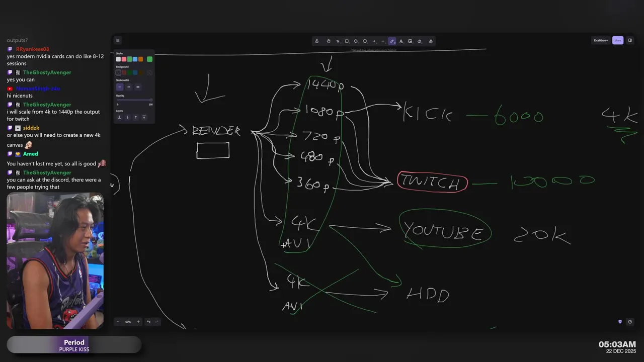Open the more shapes tools icon
The image size is (644, 362).
[431, 41]
